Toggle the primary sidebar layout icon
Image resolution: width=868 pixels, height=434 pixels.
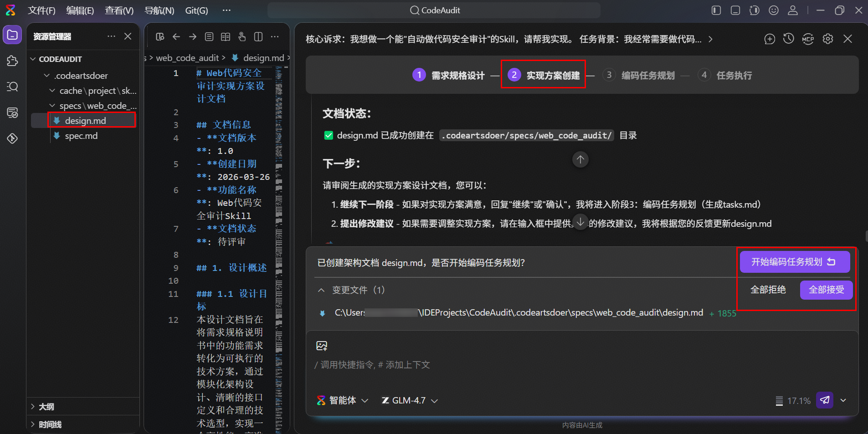coord(716,10)
